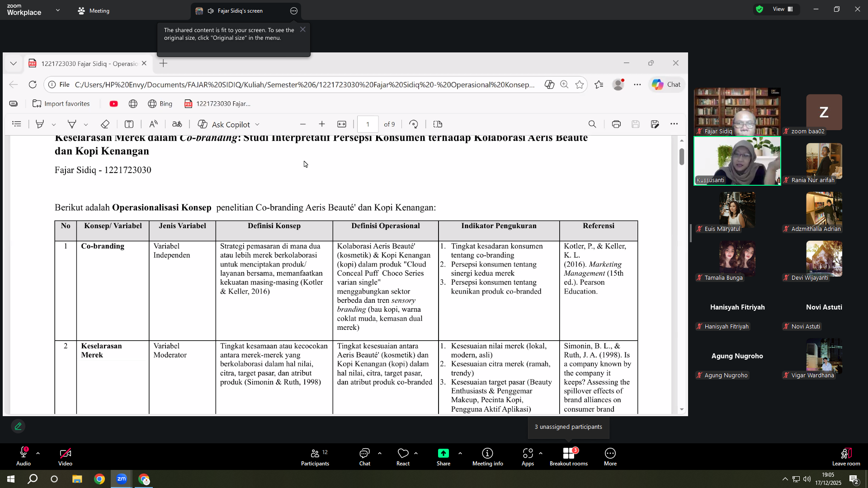Click the PDF page number field
Screen dimensions: 868x488
pos(368,124)
